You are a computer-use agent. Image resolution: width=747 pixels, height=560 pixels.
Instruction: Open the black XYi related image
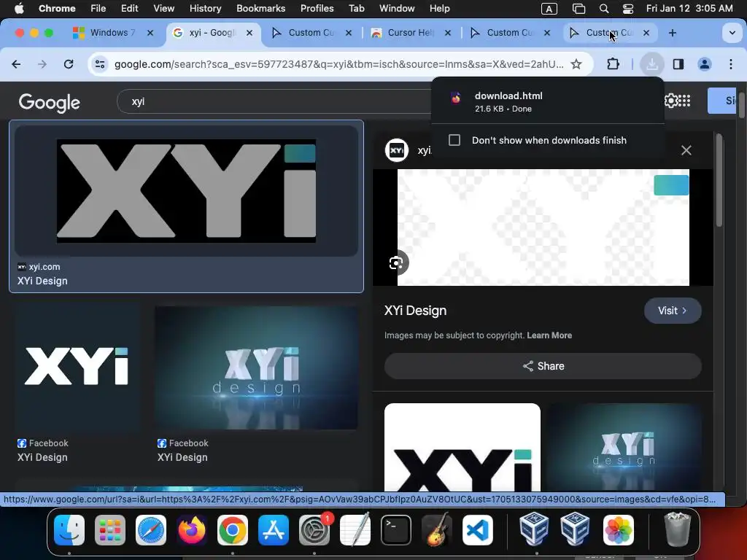(x=462, y=448)
